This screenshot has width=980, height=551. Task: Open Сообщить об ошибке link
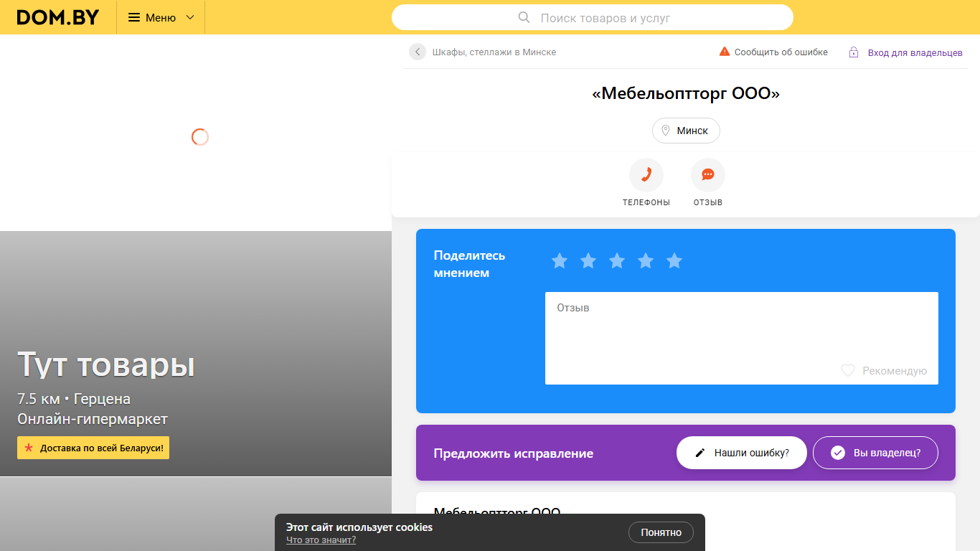click(781, 52)
